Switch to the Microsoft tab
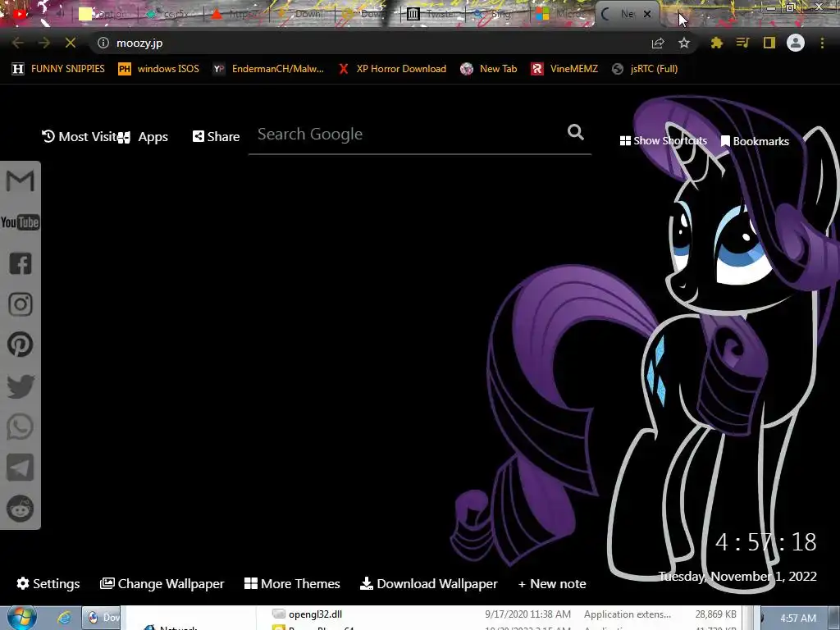The height and width of the screenshot is (630, 840). (562, 15)
